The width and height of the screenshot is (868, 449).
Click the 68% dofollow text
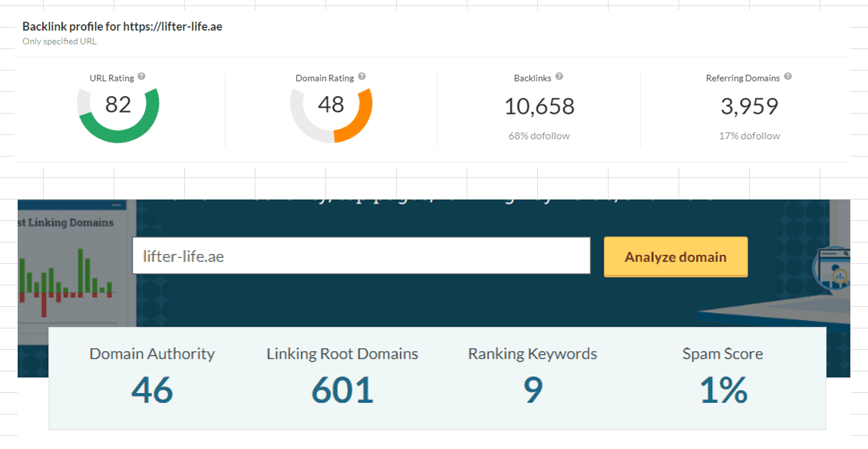pos(540,136)
